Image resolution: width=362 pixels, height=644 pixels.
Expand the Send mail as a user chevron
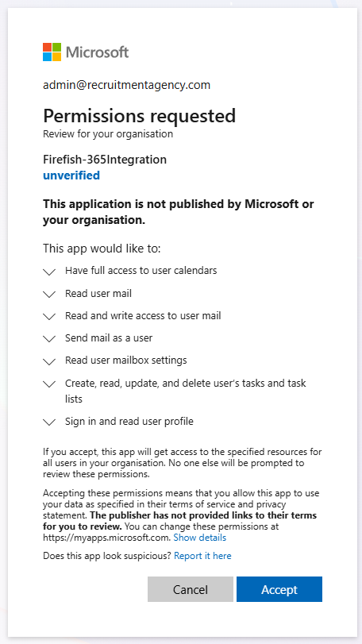tap(49, 339)
